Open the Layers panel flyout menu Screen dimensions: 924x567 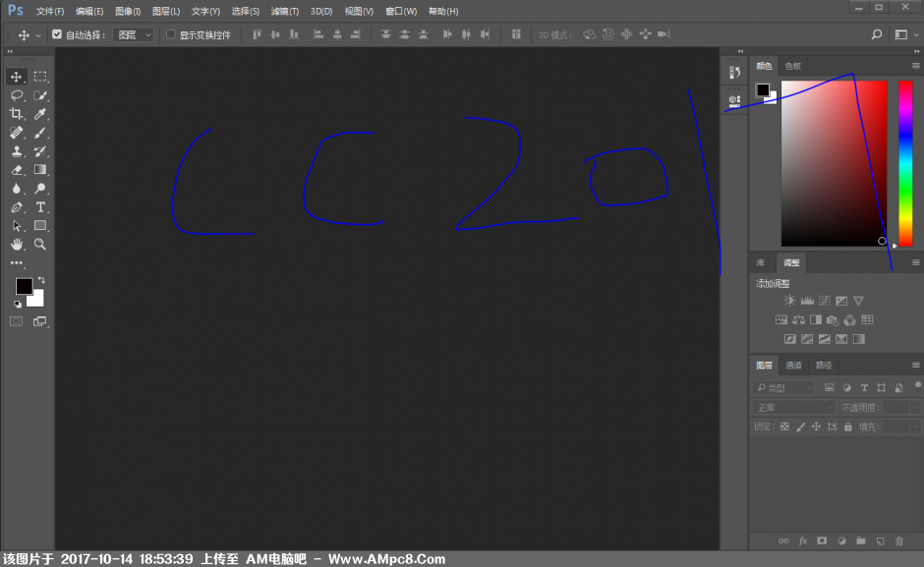point(916,365)
